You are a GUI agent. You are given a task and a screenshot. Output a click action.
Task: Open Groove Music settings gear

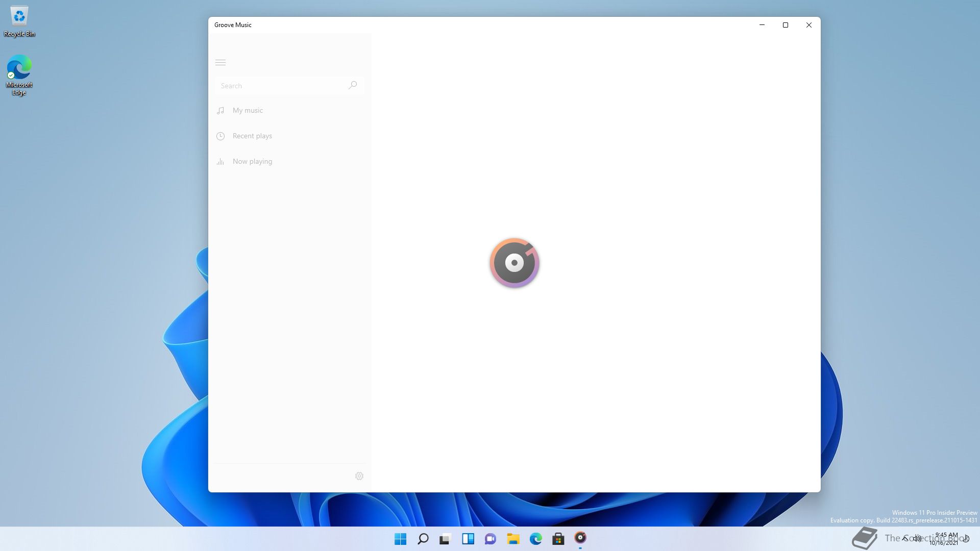click(x=359, y=476)
